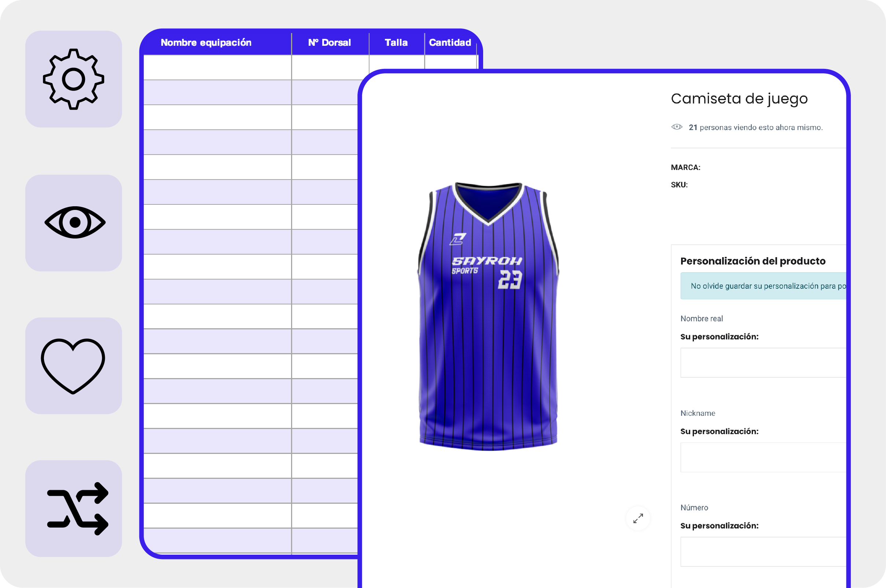Image resolution: width=886 pixels, height=588 pixels.
Task: Click first empty Nº Dorsal table cell
Action: [330, 67]
